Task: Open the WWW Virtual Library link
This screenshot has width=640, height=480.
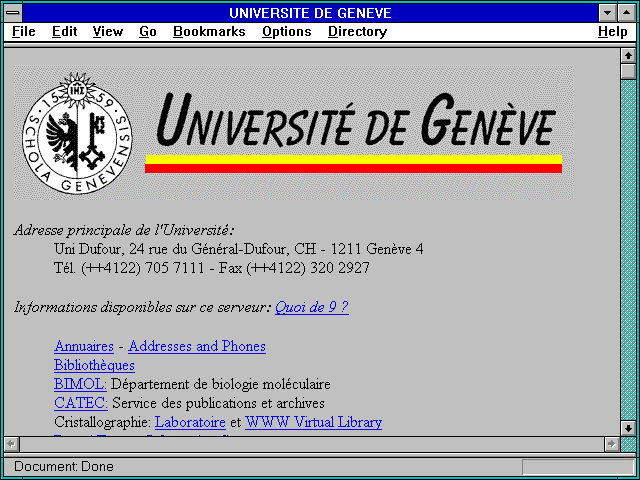Action: tap(313, 422)
